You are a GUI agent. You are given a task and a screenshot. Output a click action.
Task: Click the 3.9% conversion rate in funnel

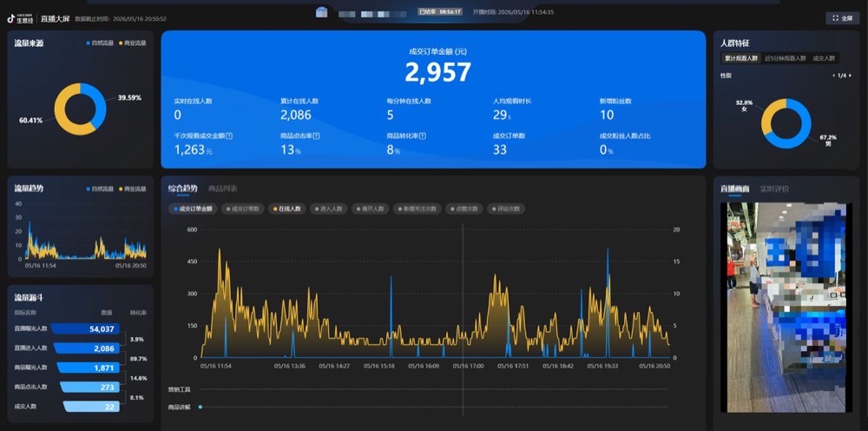[x=136, y=339]
